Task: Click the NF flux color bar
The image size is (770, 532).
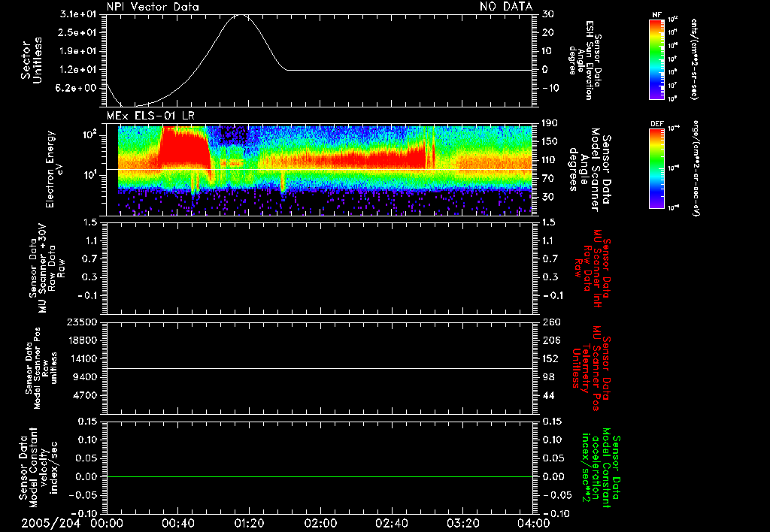Action: click(x=656, y=59)
